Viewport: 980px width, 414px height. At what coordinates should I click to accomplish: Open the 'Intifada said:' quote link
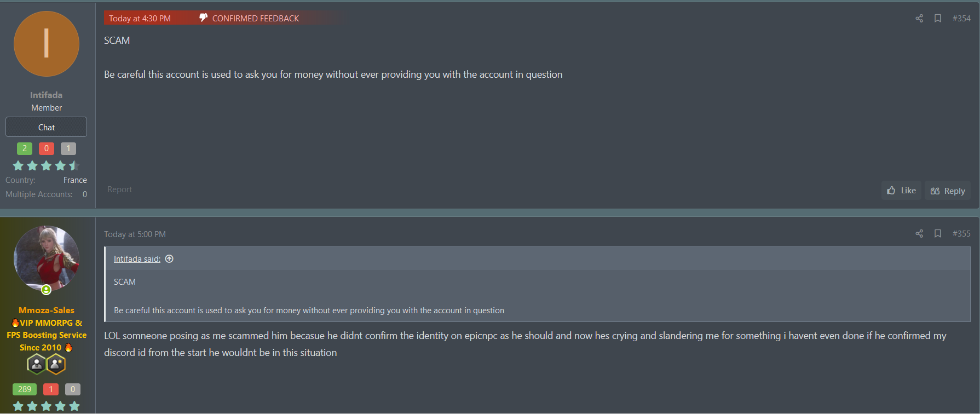coord(137,259)
